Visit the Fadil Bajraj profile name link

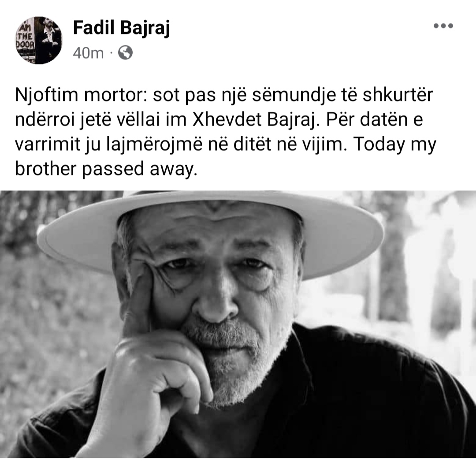(x=122, y=28)
